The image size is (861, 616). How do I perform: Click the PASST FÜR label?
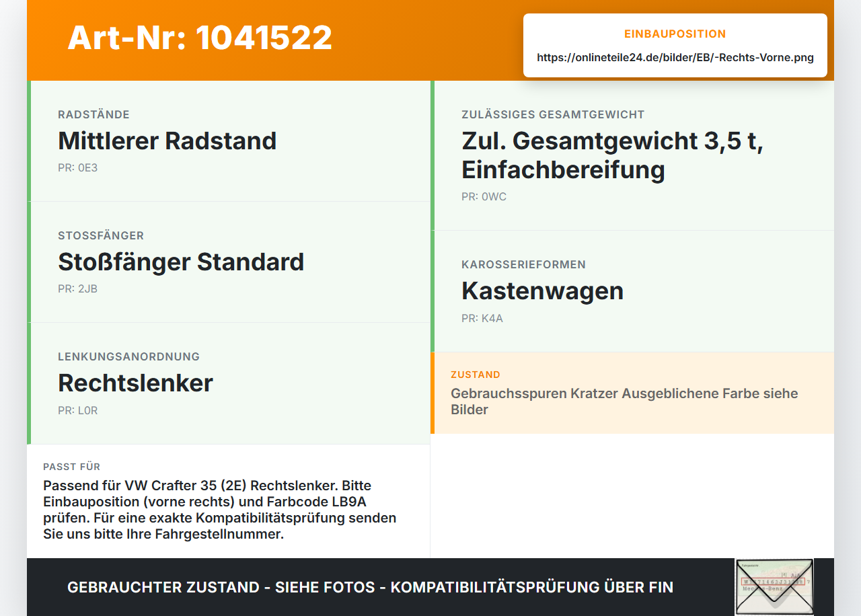click(x=72, y=467)
